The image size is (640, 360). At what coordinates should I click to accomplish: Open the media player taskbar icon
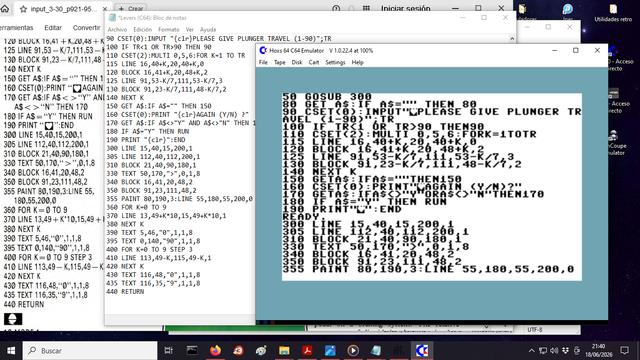tap(353, 351)
